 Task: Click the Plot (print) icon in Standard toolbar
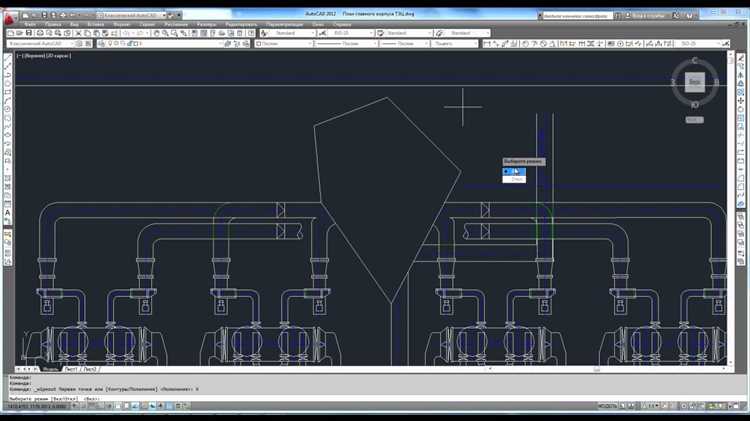[40, 33]
